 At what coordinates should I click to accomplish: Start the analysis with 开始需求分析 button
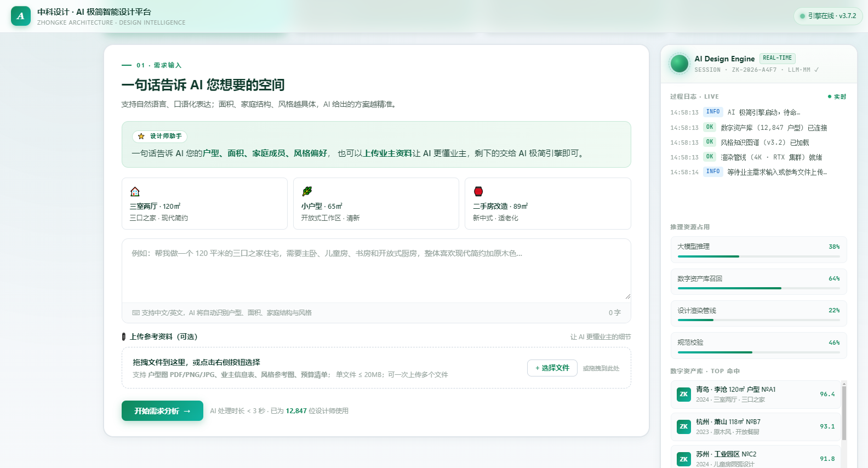click(x=162, y=411)
